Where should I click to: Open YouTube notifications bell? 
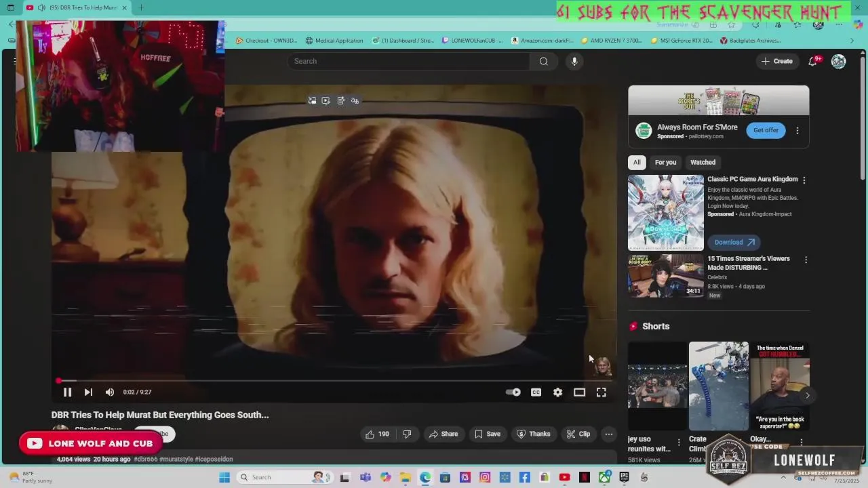click(x=813, y=61)
